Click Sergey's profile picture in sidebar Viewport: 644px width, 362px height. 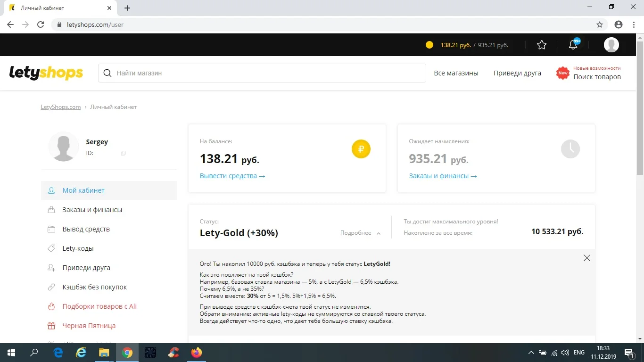click(x=64, y=147)
